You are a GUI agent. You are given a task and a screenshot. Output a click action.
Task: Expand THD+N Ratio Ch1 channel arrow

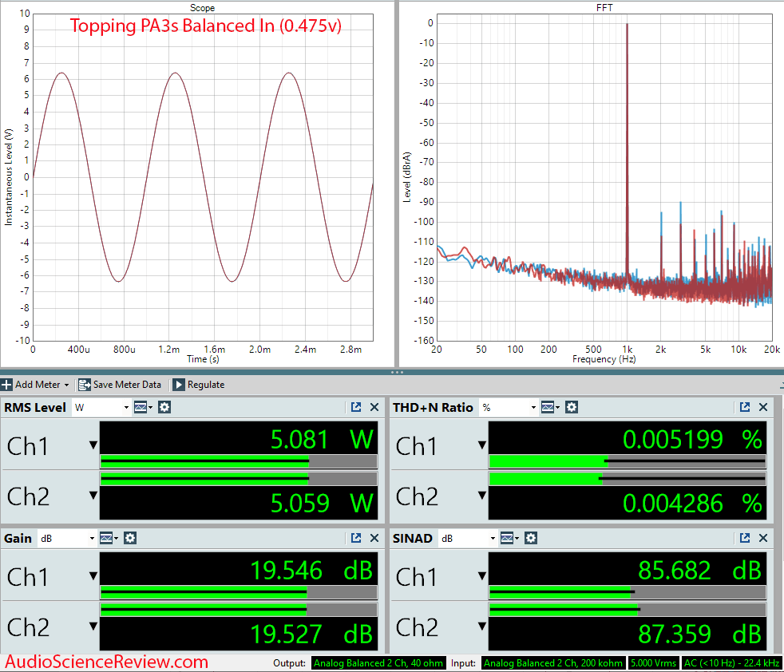482,445
